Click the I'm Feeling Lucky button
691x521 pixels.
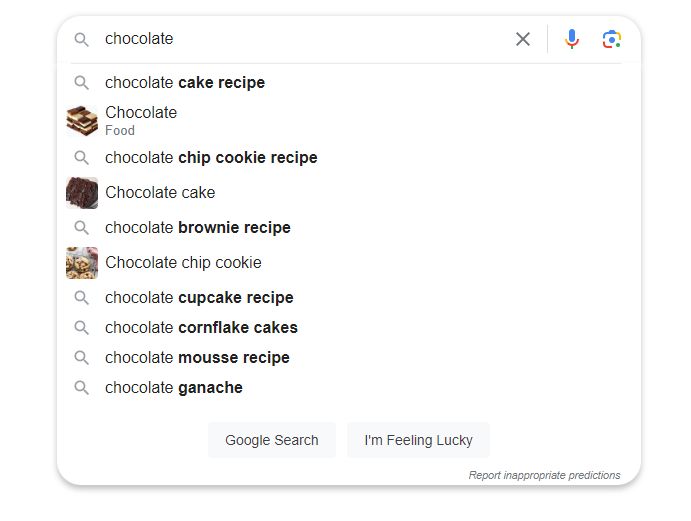(418, 440)
